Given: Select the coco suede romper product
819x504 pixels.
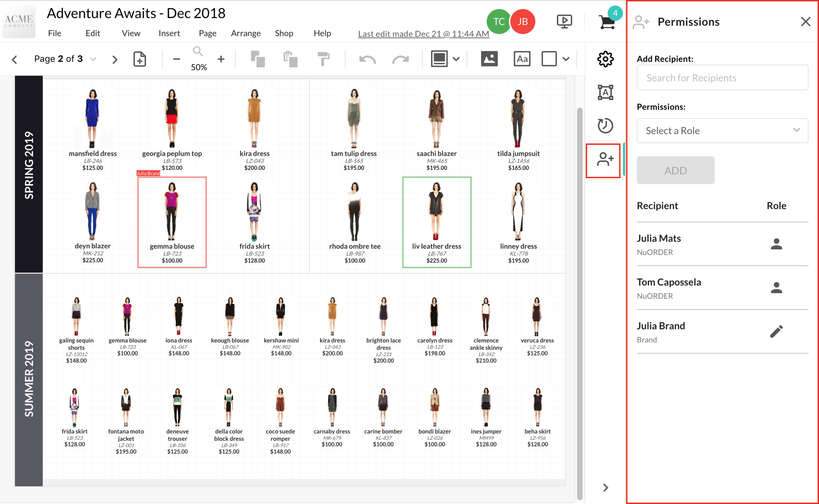Looking at the screenshot, I should tap(280, 421).
